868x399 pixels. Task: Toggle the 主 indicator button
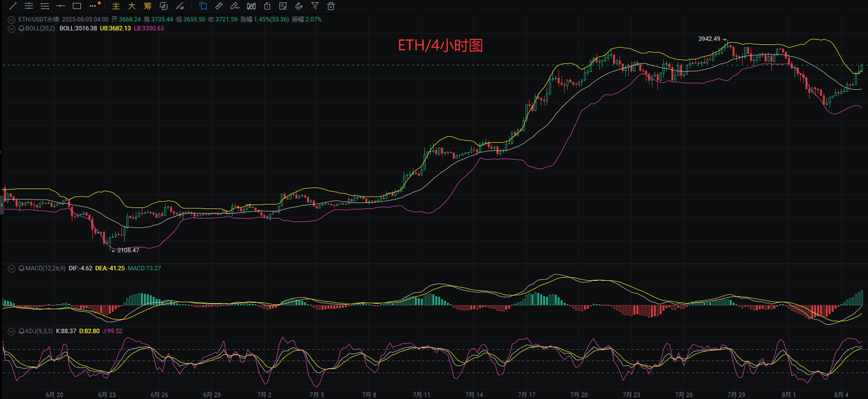pyautogui.click(x=116, y=6)
